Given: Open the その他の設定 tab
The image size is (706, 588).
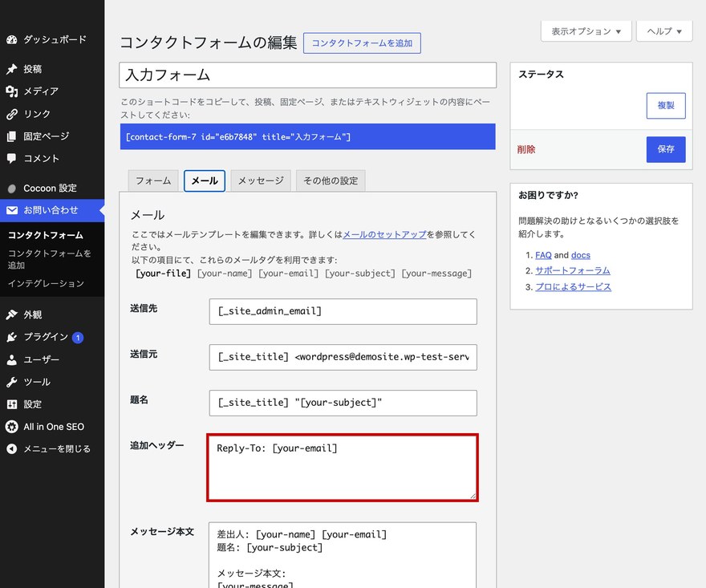Looking at the screenshot, I should pyautogui.click(x=331, y=180).
